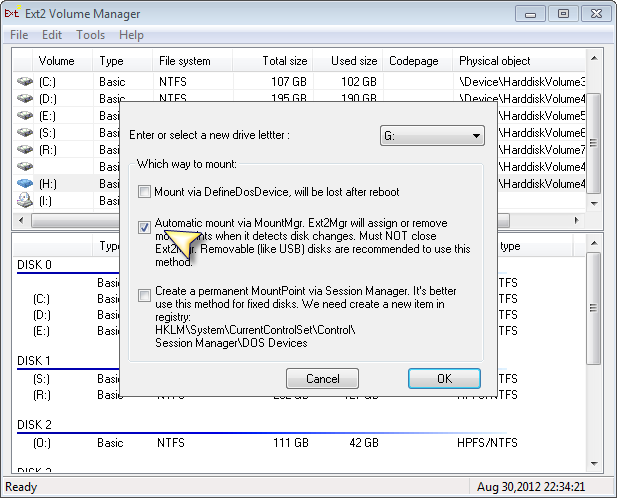Select the (O:) partition under DISK 2
This screenshot has width=617, height=498.
pyautogui.click(x=42, y=443)
